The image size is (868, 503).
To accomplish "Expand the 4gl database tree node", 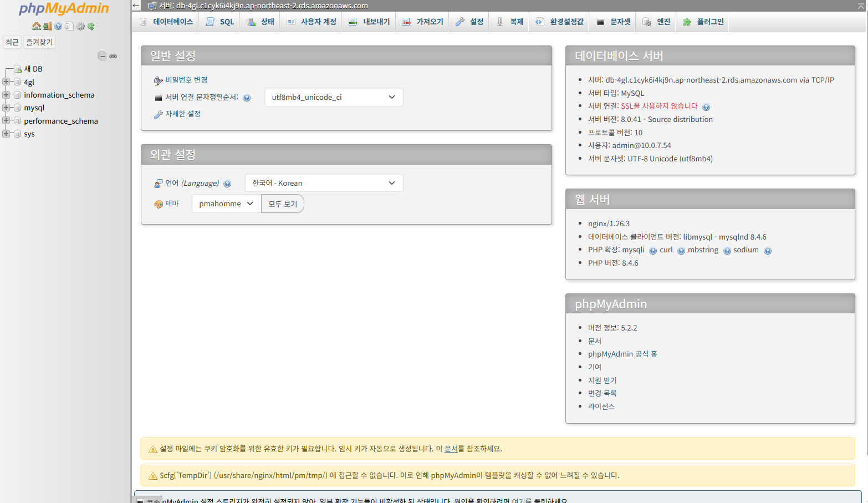I will click(6, 82).
